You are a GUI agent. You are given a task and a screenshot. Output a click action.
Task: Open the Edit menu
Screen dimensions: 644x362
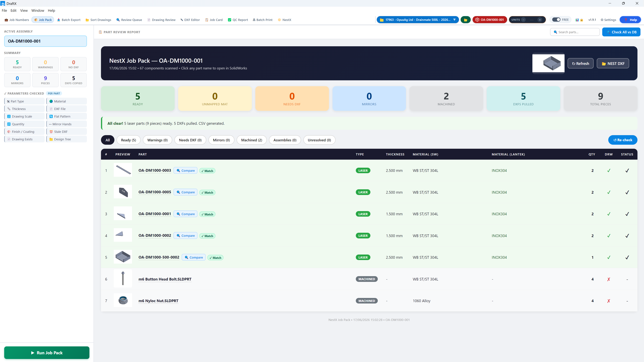click(13, 11)
